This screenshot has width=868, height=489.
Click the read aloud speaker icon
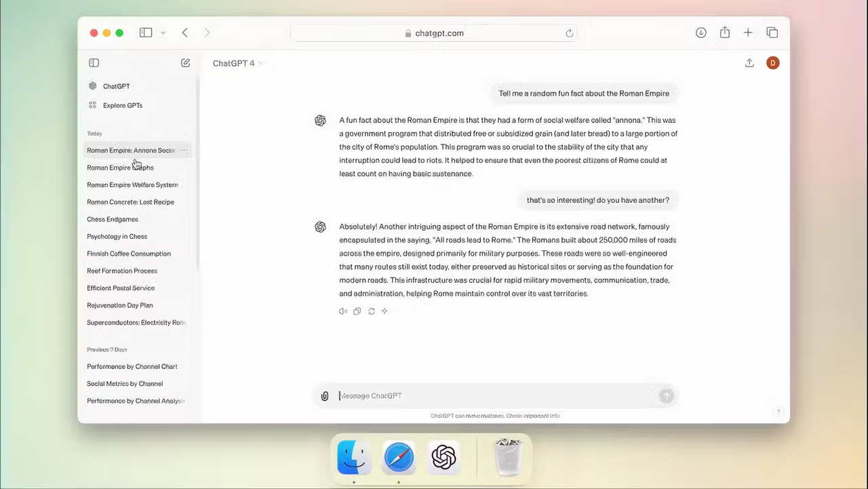click(342, 311)
